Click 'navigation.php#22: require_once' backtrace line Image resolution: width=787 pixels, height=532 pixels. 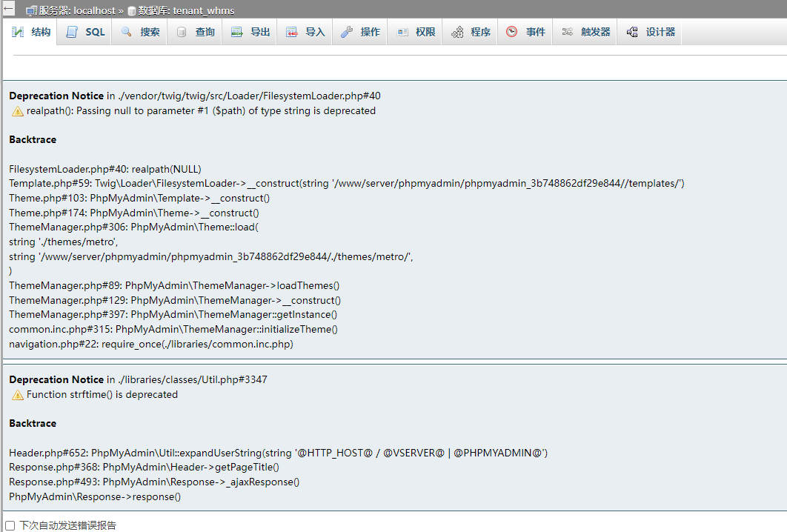click(x=151, y=344)
